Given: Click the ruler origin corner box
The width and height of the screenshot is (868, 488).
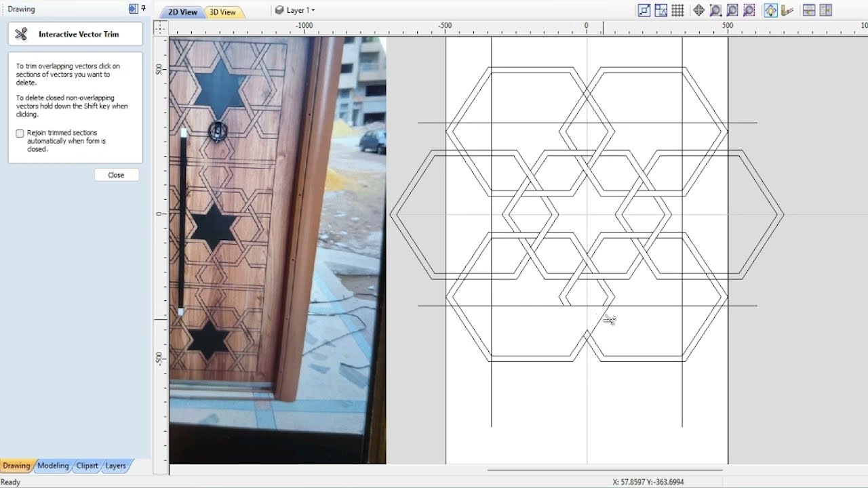Looking at the screenshot, I should click(x=160, y=27).
